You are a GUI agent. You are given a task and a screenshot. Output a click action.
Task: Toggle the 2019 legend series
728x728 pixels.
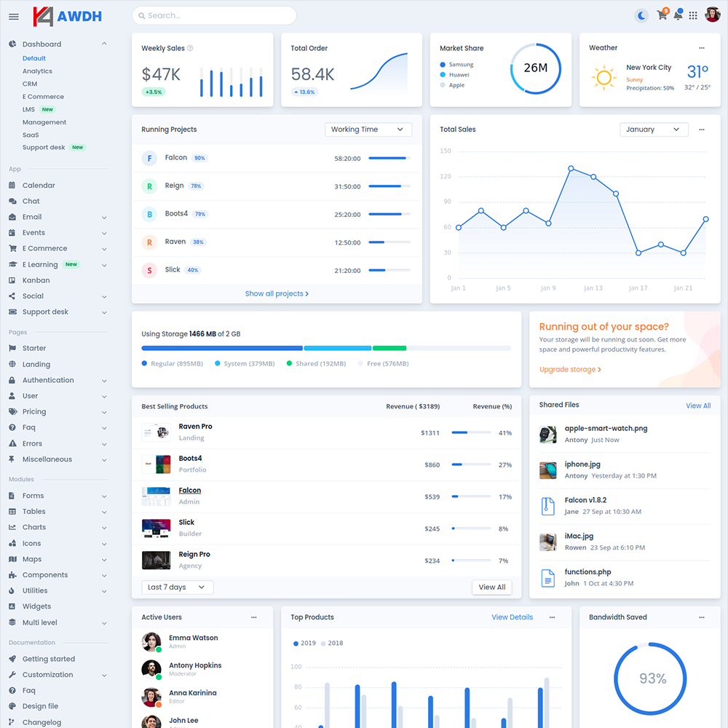click(x=304, y=644)
